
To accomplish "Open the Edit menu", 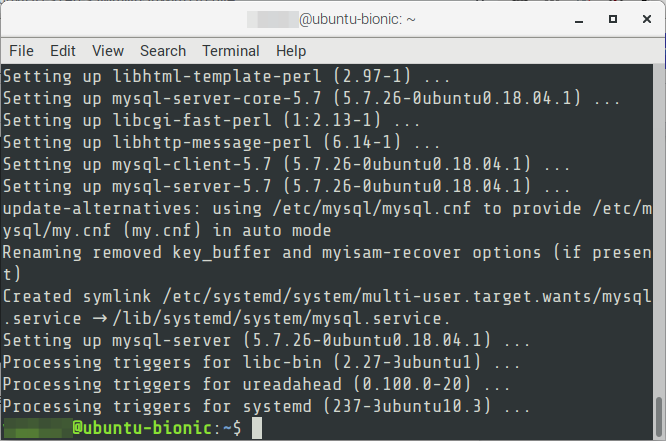I will click(x=62, y=51).
